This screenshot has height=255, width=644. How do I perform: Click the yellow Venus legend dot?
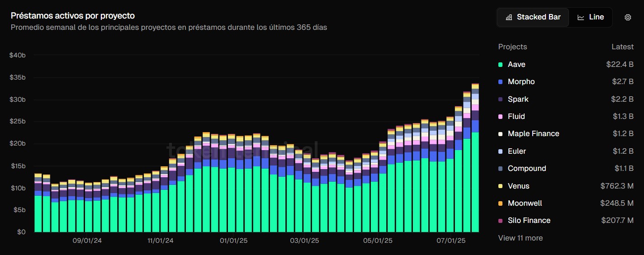[x=501, y=186]
